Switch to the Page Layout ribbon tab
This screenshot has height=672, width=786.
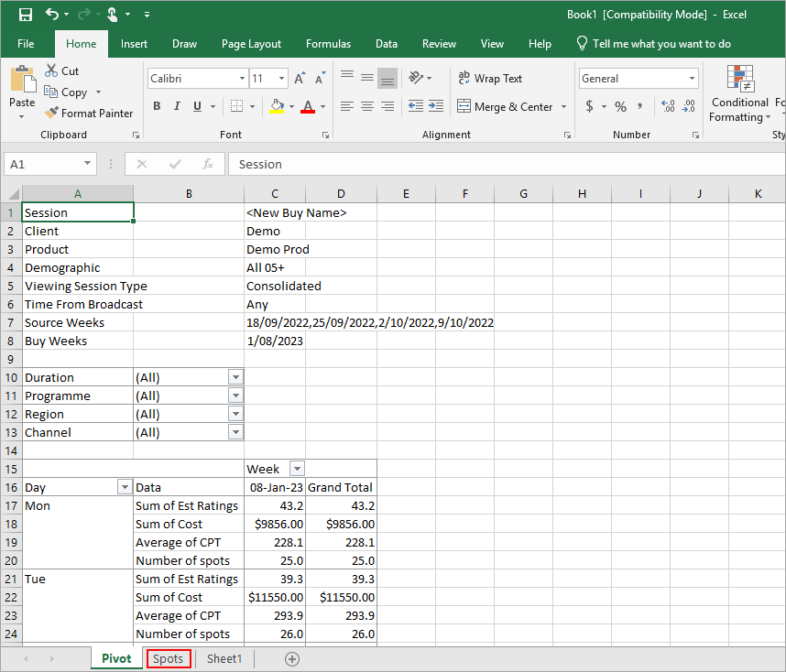click(251, 44)
